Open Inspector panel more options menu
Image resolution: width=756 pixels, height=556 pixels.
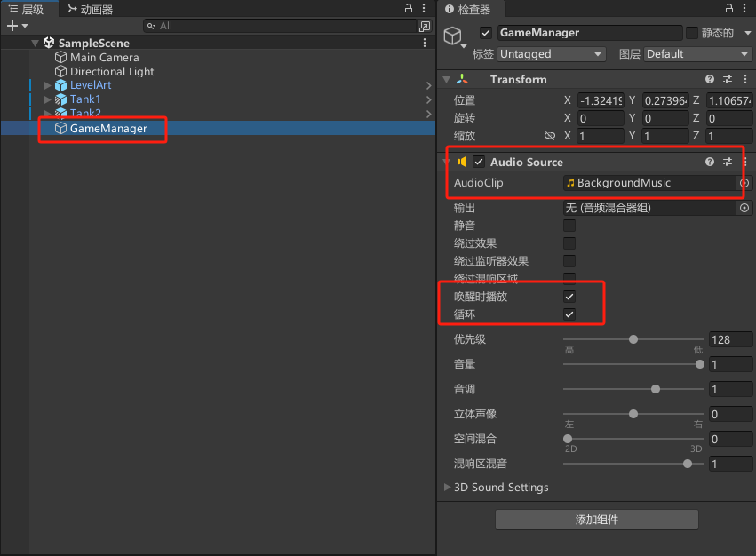point(745,8)
